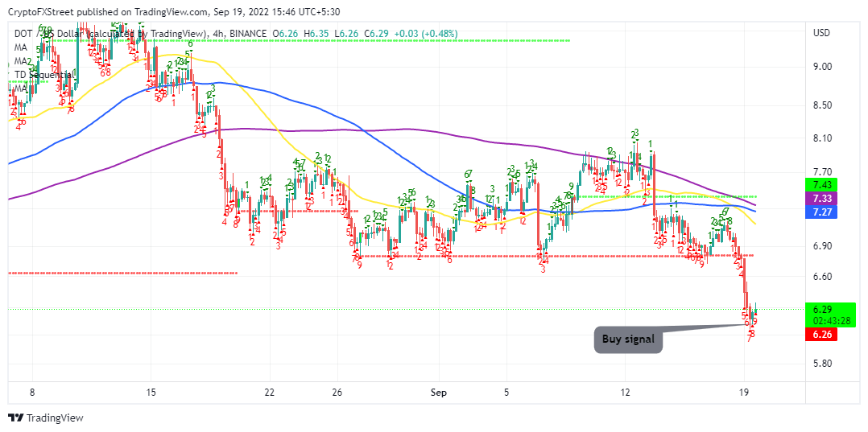
Task: Click the 6.90 price axis value
Action: (821, 245)
